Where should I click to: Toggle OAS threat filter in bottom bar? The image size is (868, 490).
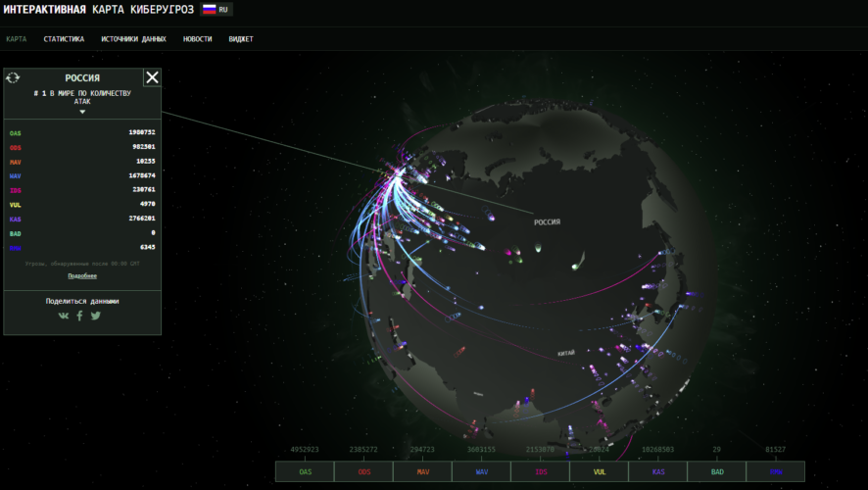point(305,471)
